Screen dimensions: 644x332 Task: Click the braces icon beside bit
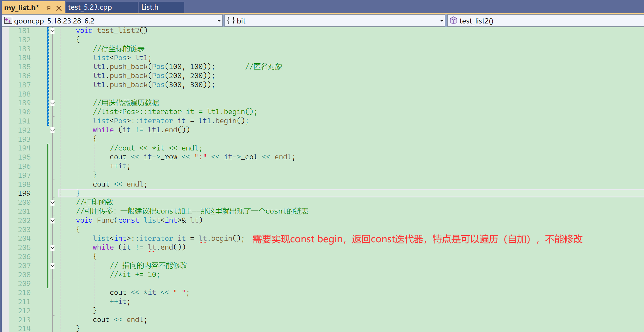click(x=231, y=21)
